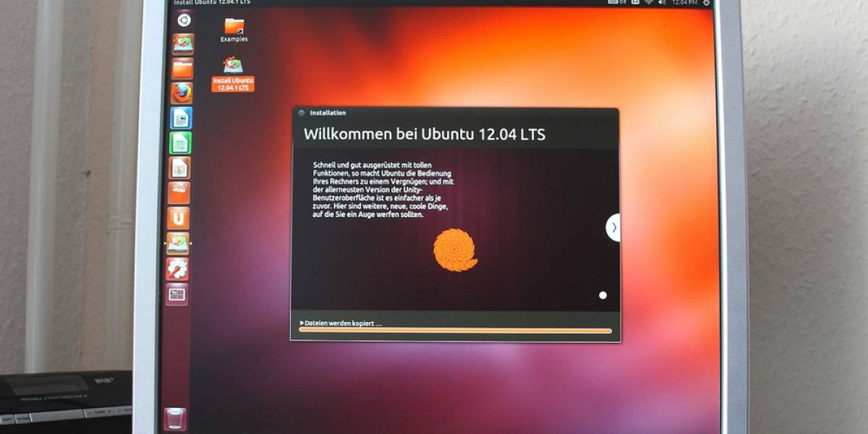Image resolution: width=868 pixels, height=434 pixels.
Task: Open LibreOffice Writer from the launcher
Action: [x=180, y=117]
